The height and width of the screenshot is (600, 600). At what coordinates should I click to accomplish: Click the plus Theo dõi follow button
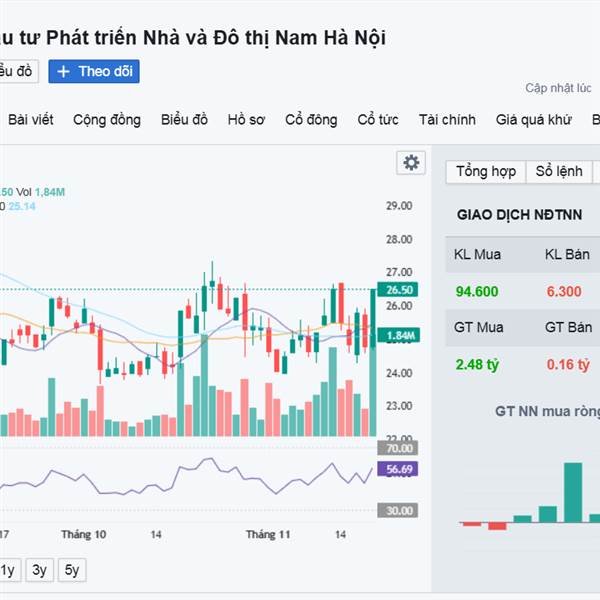pyautogui.click(x=94, y=71)
